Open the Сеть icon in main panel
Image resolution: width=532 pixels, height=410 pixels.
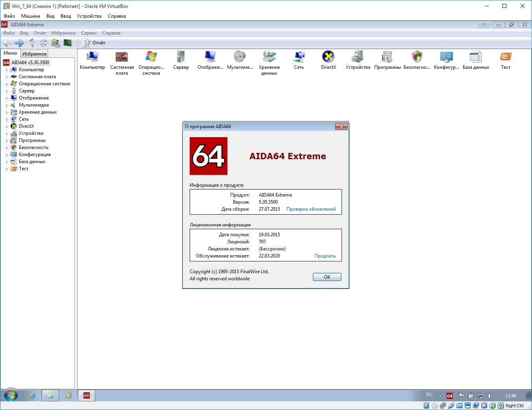(299, 57)
